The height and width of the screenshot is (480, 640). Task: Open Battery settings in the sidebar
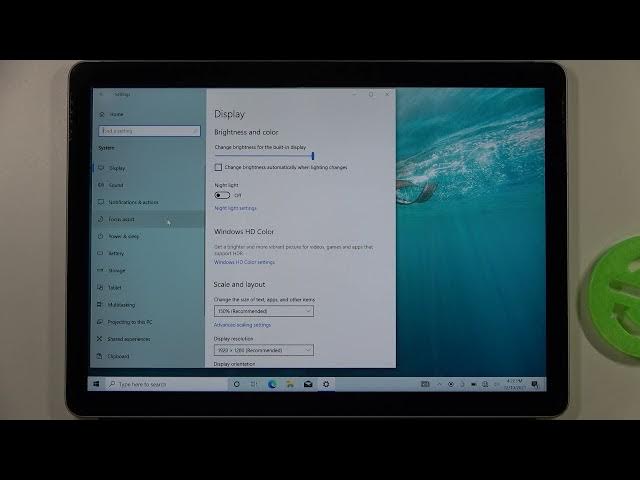[149, 253]
